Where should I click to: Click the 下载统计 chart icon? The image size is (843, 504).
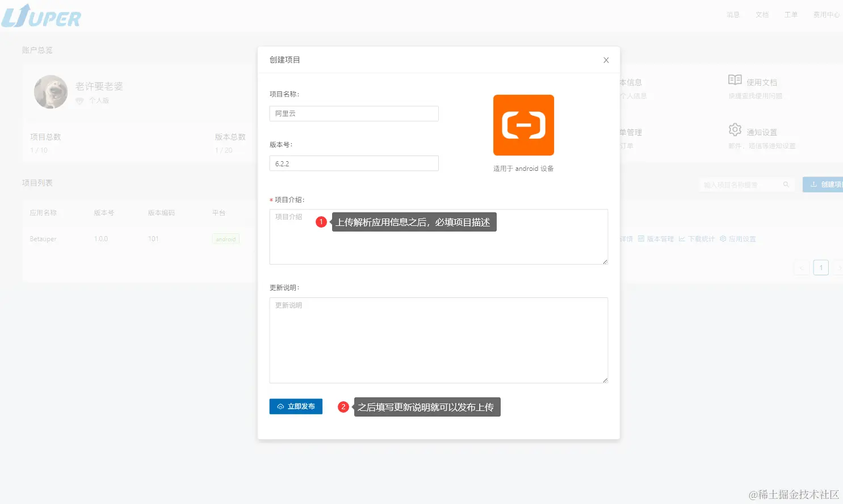pos(682,239)
